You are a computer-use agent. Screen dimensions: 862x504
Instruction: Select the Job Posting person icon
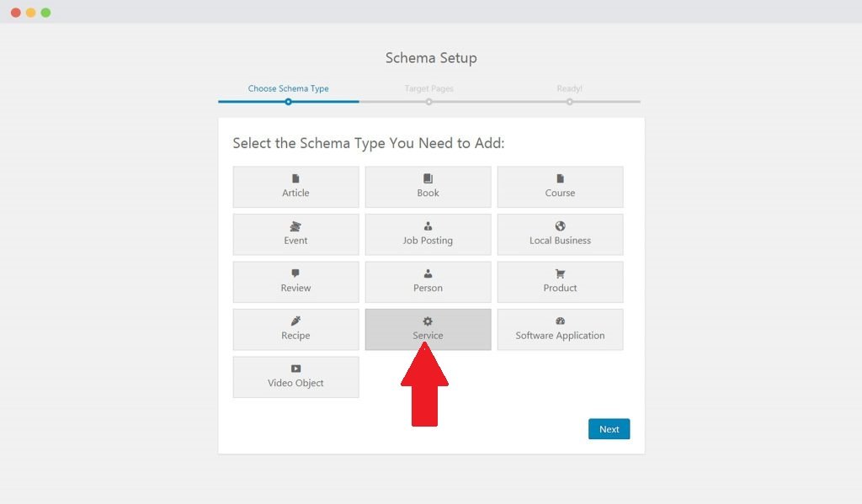coord(428,226)
